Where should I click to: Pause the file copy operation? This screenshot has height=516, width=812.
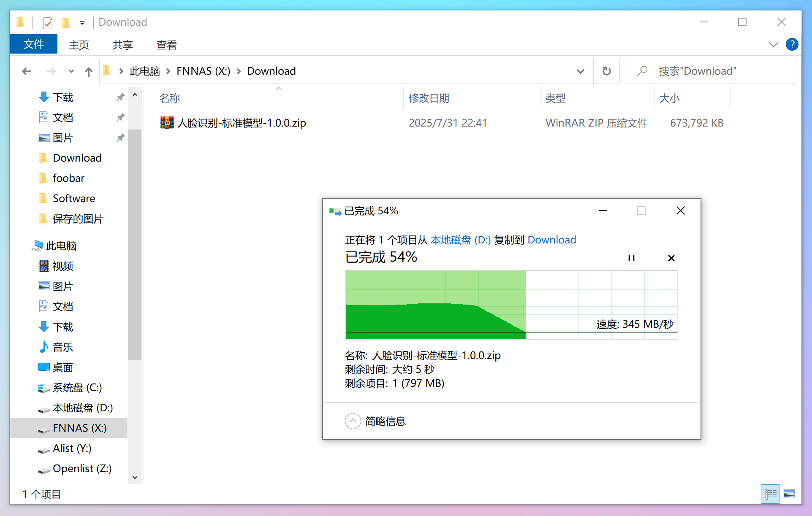click(x=631, y=258)
